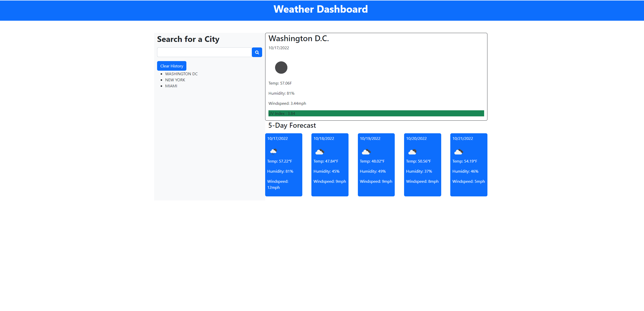This screenshot has height=311, width=644.
Task: Click the 10/20/2022 date label
Action: 416,138
